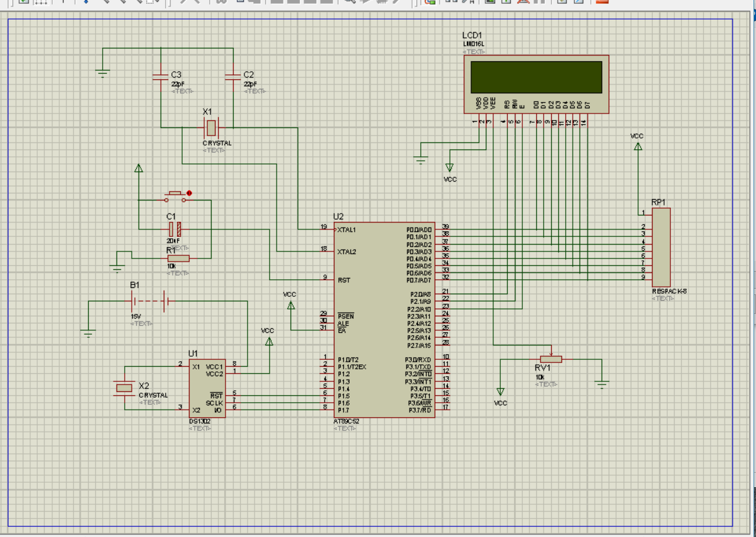Click the ground symbol below battery B1
Image resolution: width=756 pixels, height=537 pixels.
(88, 333)
